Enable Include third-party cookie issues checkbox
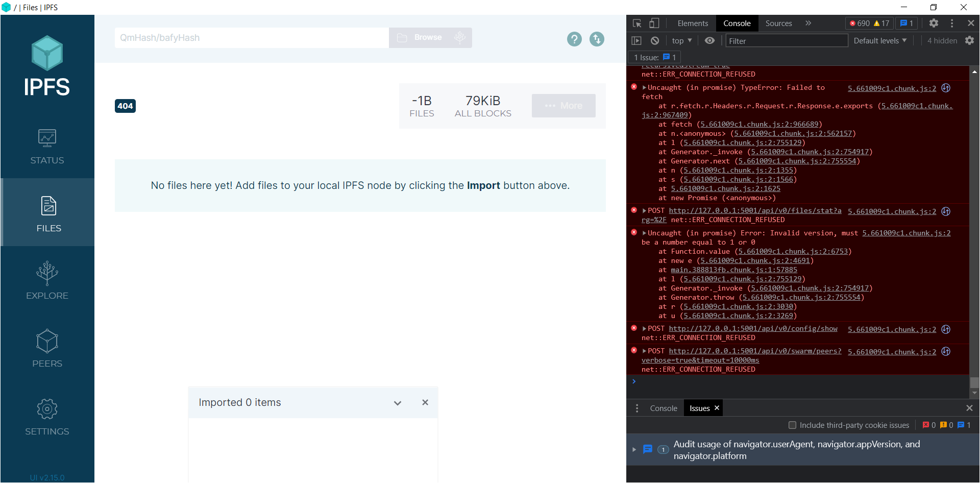980x483 pixels. pos(793,425)
